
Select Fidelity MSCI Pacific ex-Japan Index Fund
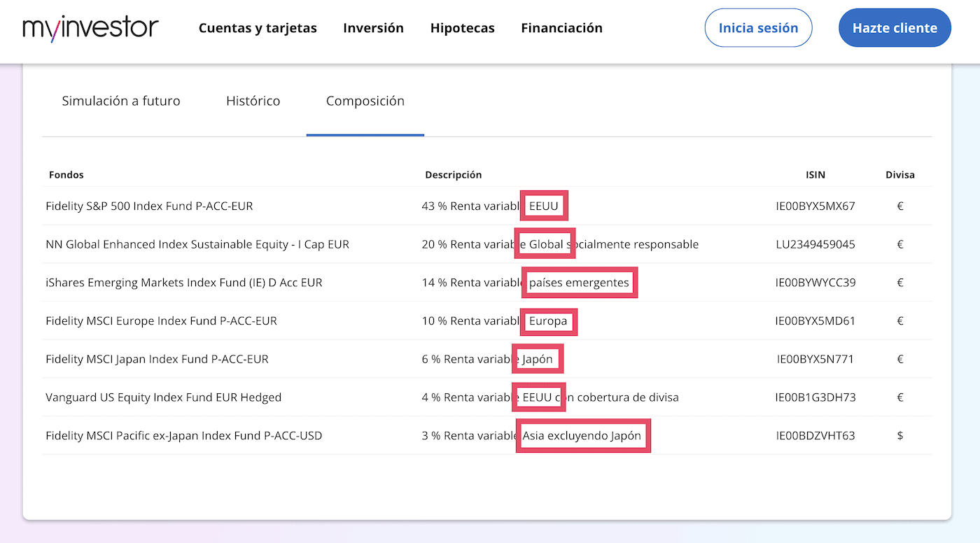pyautogui.click(x=184, y=435)
